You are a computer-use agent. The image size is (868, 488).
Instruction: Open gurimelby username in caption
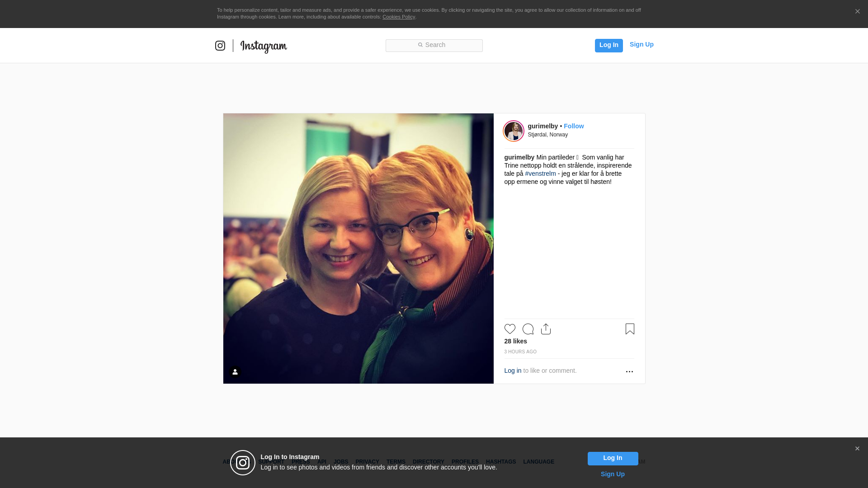pos(519,157)
